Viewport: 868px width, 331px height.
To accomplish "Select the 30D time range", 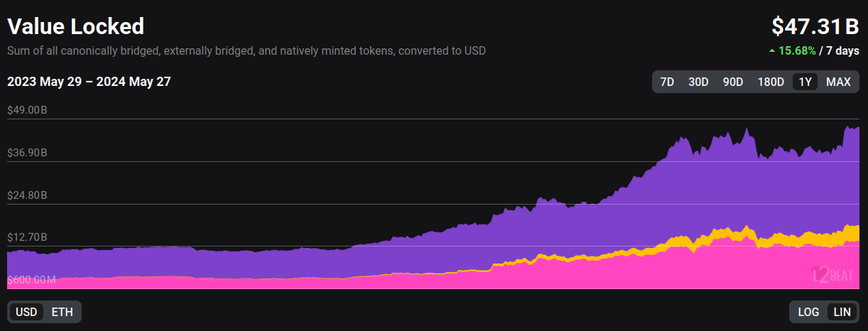I will (698, 82).
